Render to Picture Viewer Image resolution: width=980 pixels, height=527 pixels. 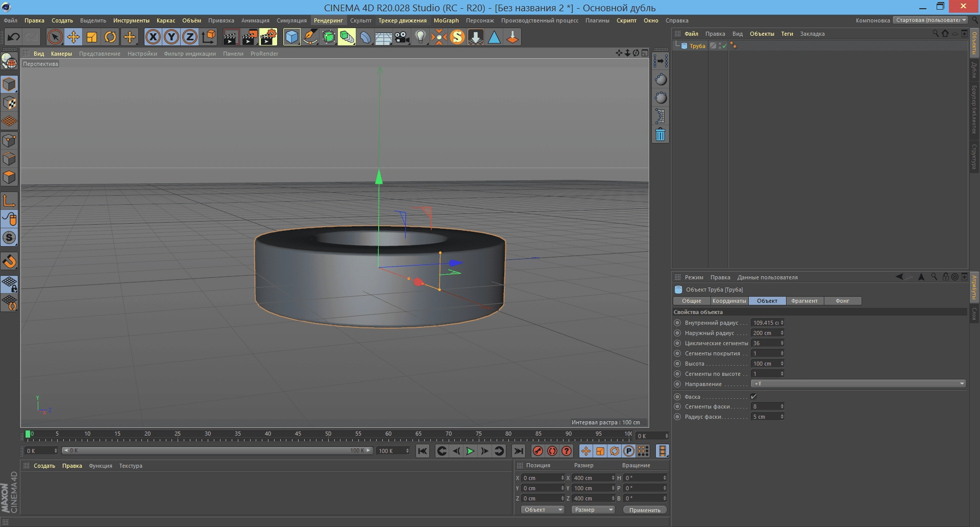click(x=250, y=37)
